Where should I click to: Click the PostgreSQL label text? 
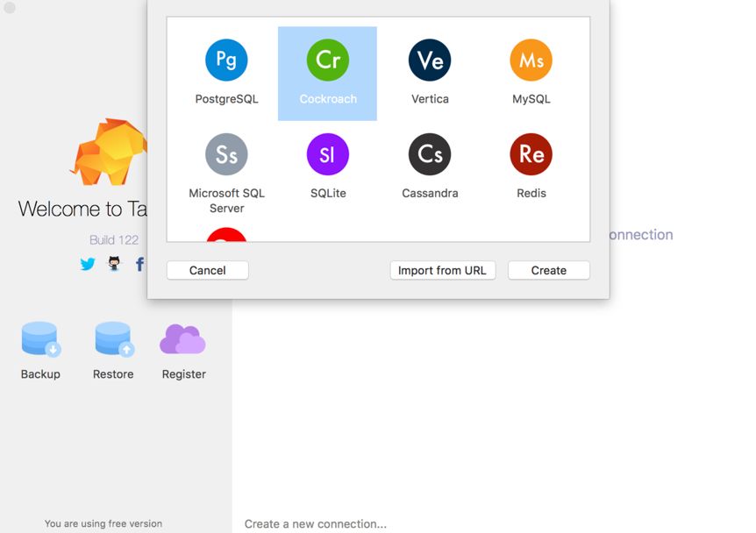pos(226,99)
